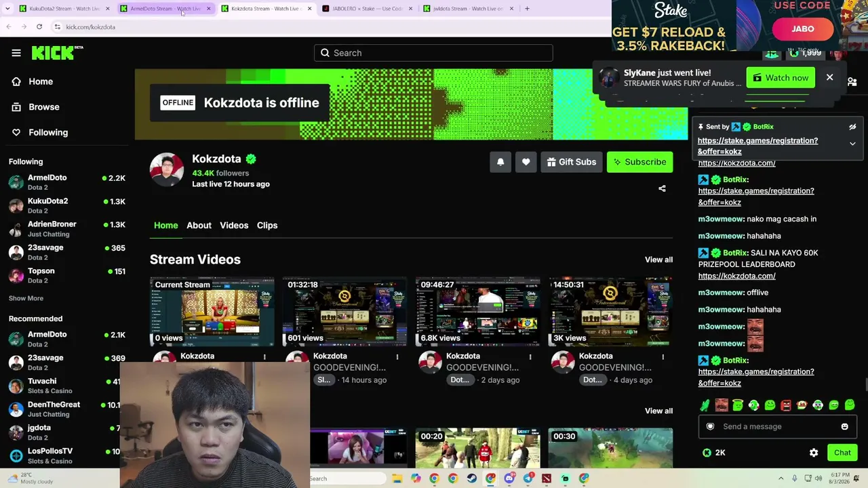Switch to the KukuDota2 Stream browser tab

pyautogui.click(x=65, y=9)
